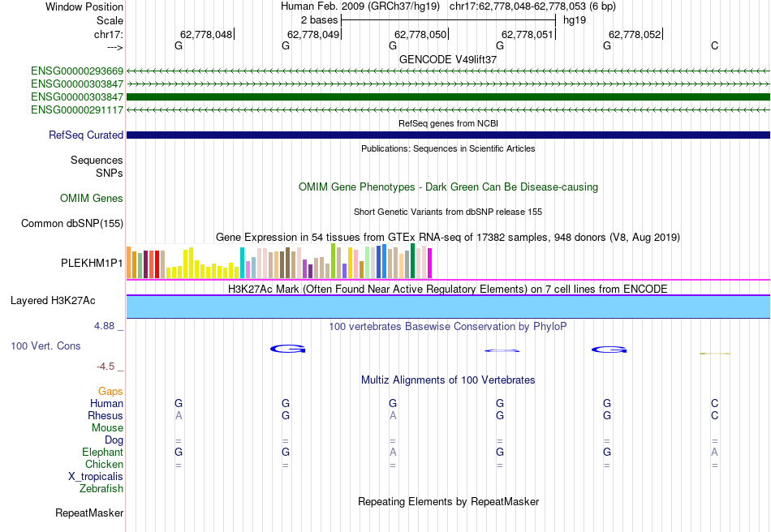The width and height of the screenshot is (771, 532).
Task: Click the OMIM Genes label
Action: click(92, 199)
